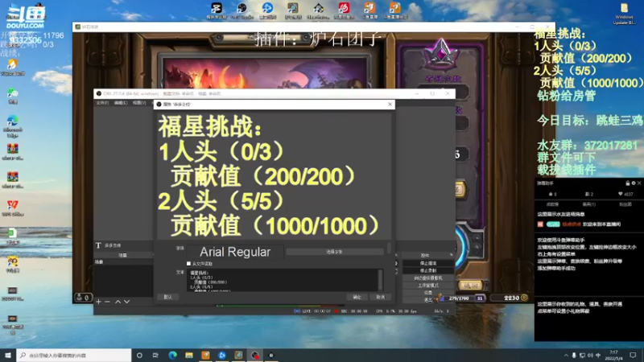Click the Defaults button in the properties dialog
The width and height of the screenshot is (644, 362).
[167, 297]
